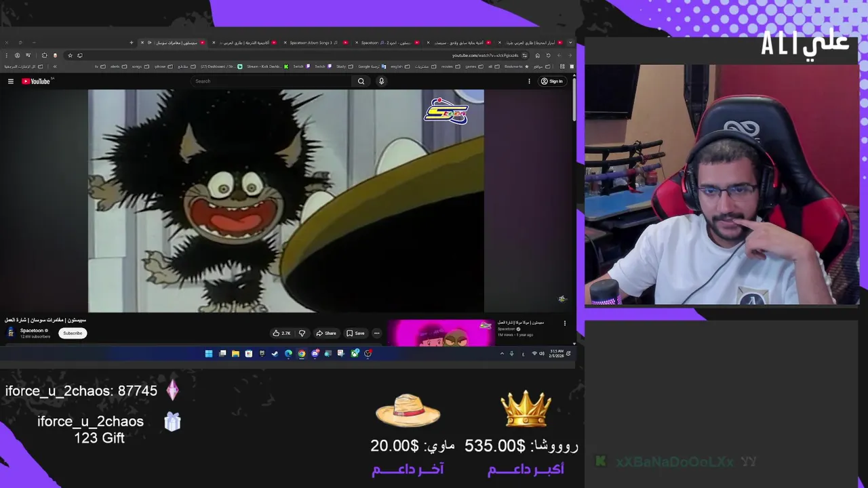Viewport: 868px width, 488px height.
Task: Click the browser address bar URL
Action: [485, 55]
